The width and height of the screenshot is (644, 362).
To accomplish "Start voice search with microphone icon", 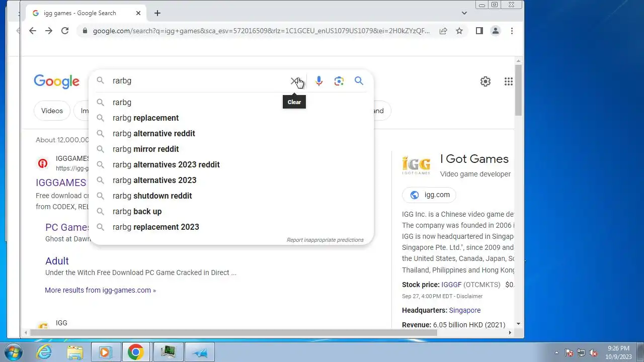I will (x=319, y=81).
